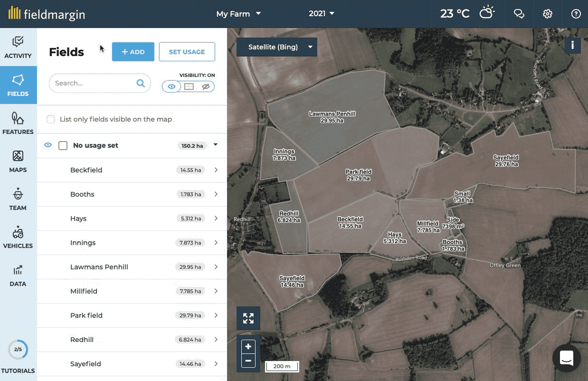Select the hidden-fields visibility mode crossed-eye toggle
This screenshot has height=381, width=588.
[x=206, y=86]
